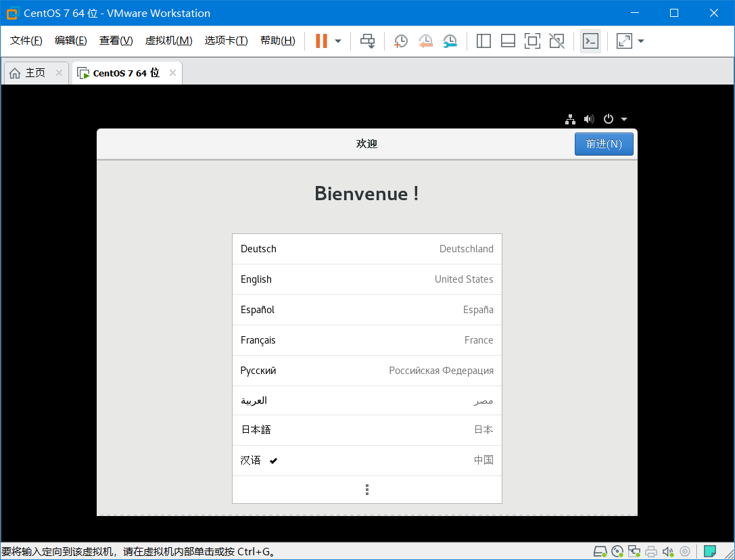Show more languages with three-dot button
This screenshot has width=735, height=560.
pos(367,490)
